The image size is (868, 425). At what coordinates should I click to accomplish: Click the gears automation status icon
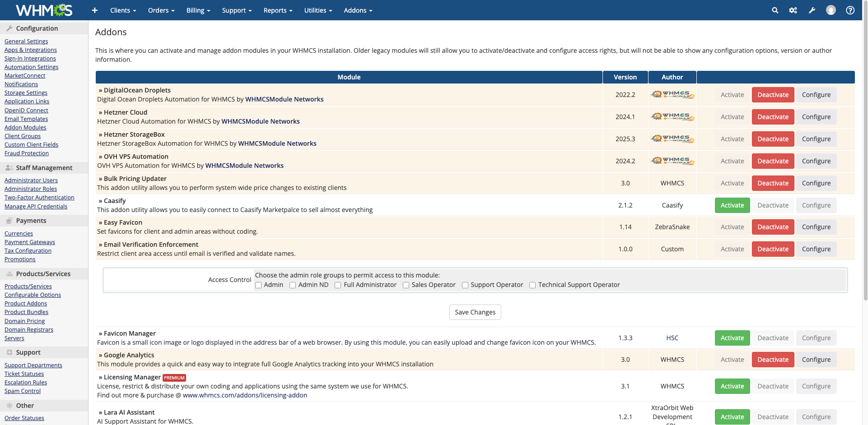(793, 10)
